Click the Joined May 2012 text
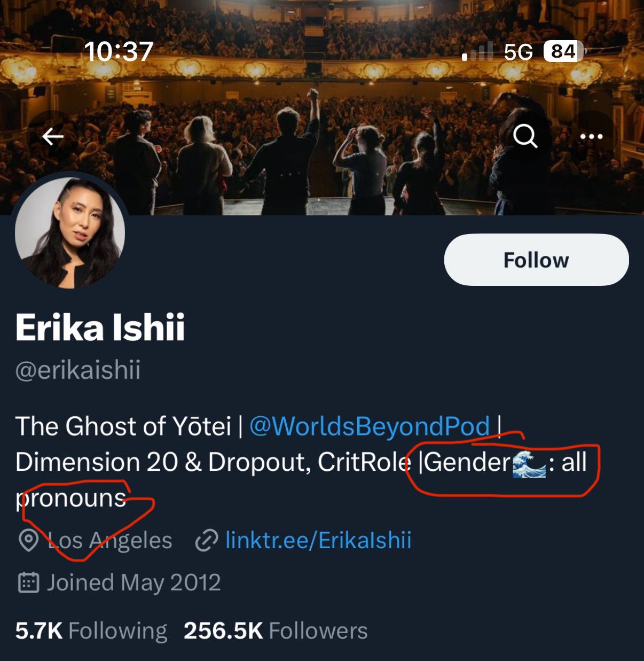The image size is (644, 661). click(x=133, y=582)
